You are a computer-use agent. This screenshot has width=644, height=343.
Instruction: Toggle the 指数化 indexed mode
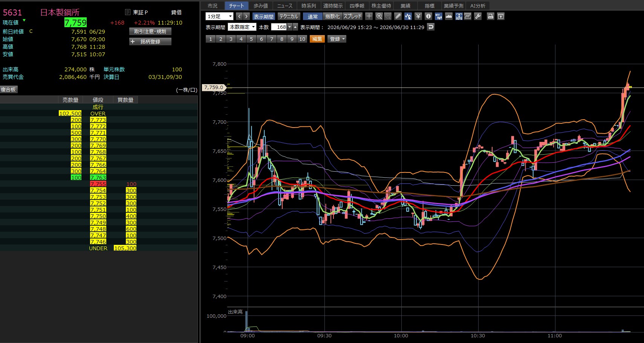(332, 16)
